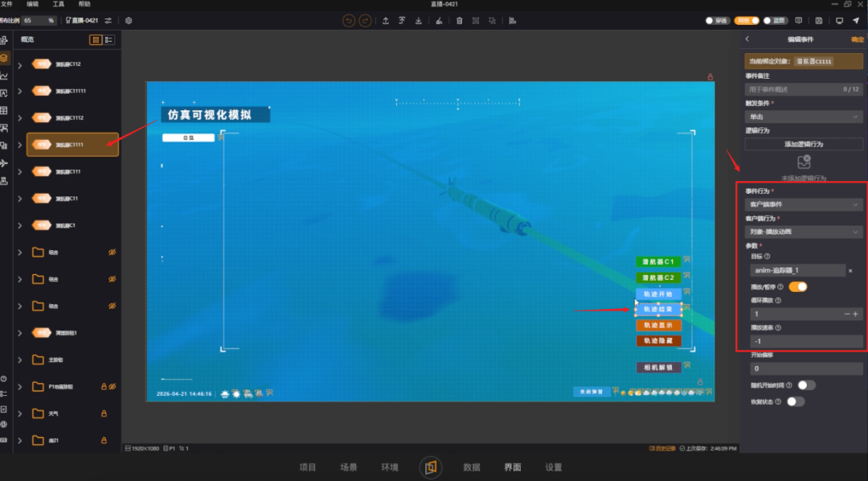
Task: Select the trash/delete icon in the toolbar
Action: click(x=460, y=21)
